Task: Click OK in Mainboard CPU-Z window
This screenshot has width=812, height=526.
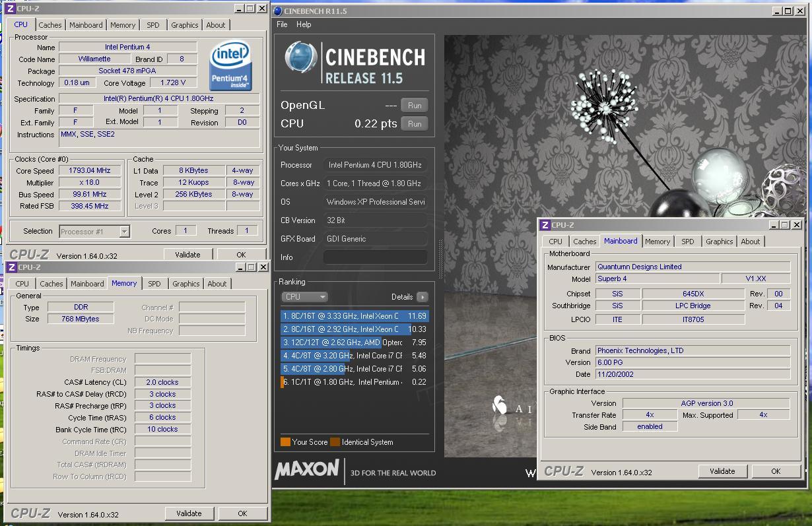Action: tap(776, 471)
